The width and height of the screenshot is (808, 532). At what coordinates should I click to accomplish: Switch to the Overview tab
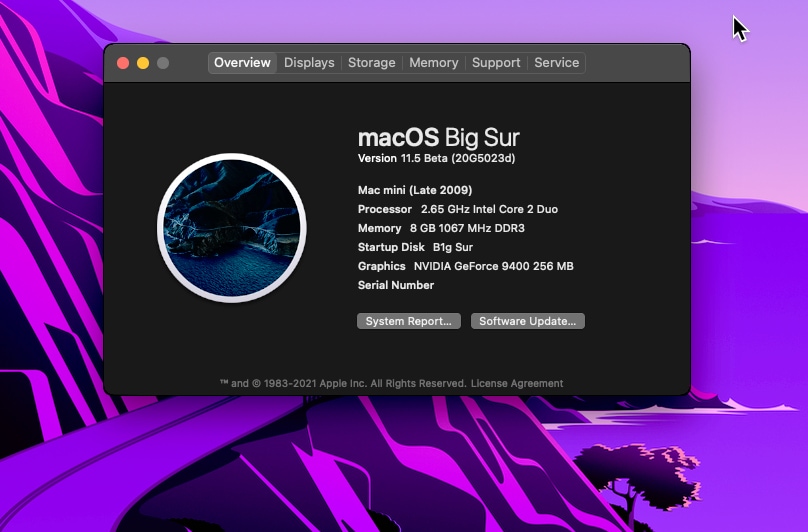(x=242, y=63)
